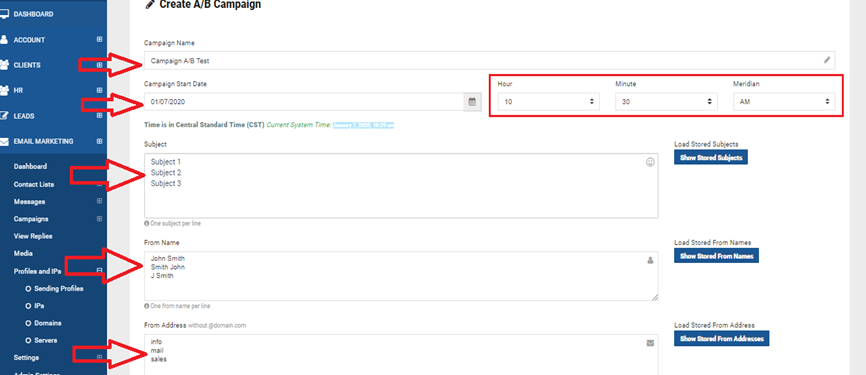Click the HR group icon in sidebar
Viewport: 866px width, 375px height.
point(4,90)
